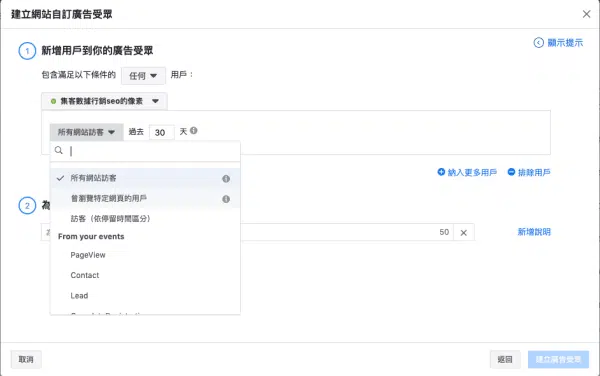Image resolution: width=600 pixels, height=376 pixels.
Task: Collapse the 所有網站訪客 dropdown button
Action: 86,132
